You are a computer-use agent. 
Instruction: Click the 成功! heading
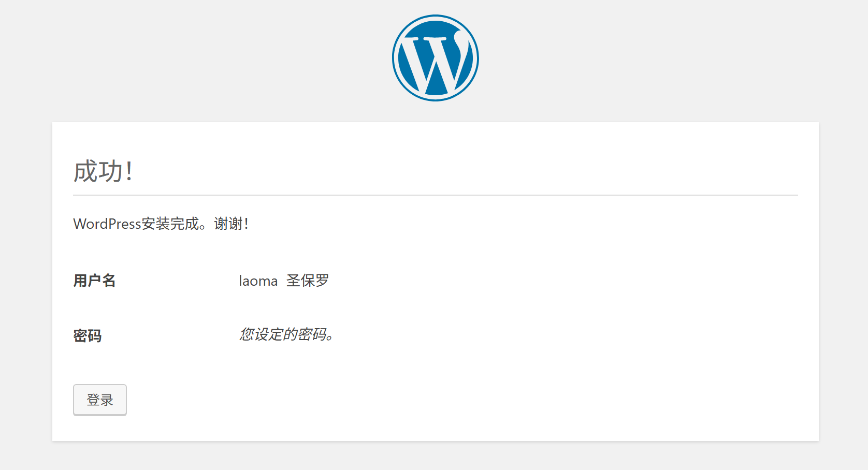pyautogui.click(x=103, y=171)
